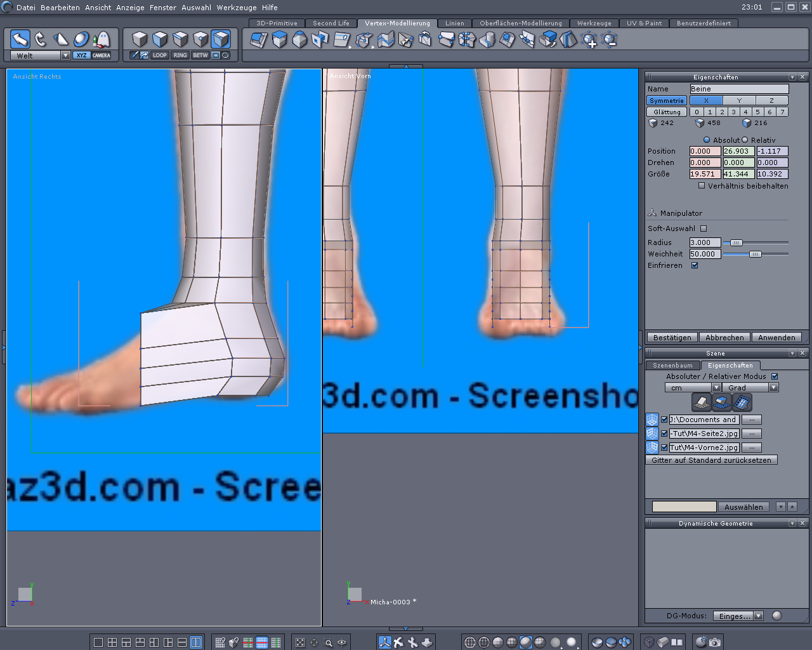Check Verhältnis beibehalten checkbox
Image resolution: width=812 pixels, height=650 pixels.
[x=702, y=186]
